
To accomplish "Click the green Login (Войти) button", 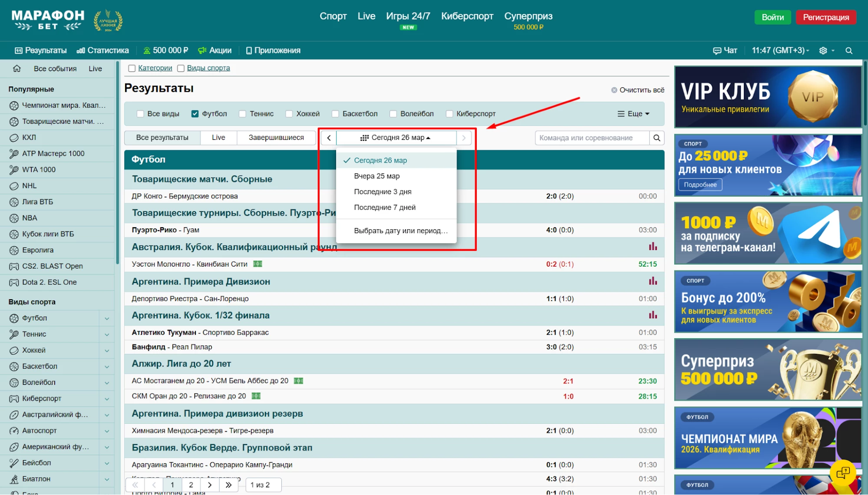I will pos(772,17).
